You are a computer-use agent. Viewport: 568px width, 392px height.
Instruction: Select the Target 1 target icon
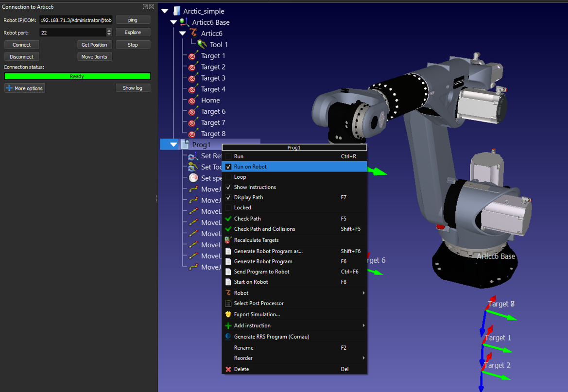click(x=191, y=56)
